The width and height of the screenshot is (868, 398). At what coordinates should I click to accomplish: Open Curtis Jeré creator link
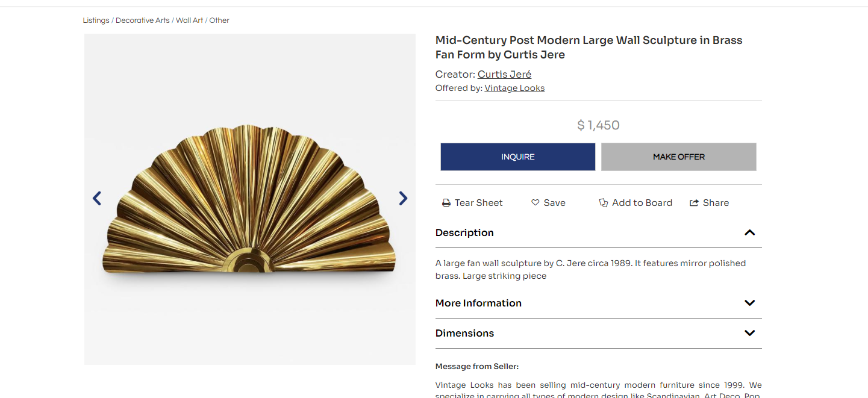[x=504, y=75]
